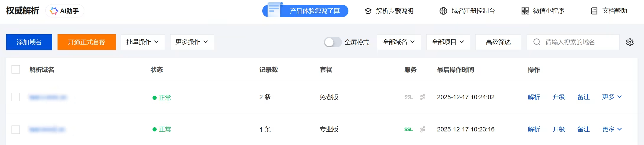Open the 全部项目 filter dropdown

tap(448, 42)
